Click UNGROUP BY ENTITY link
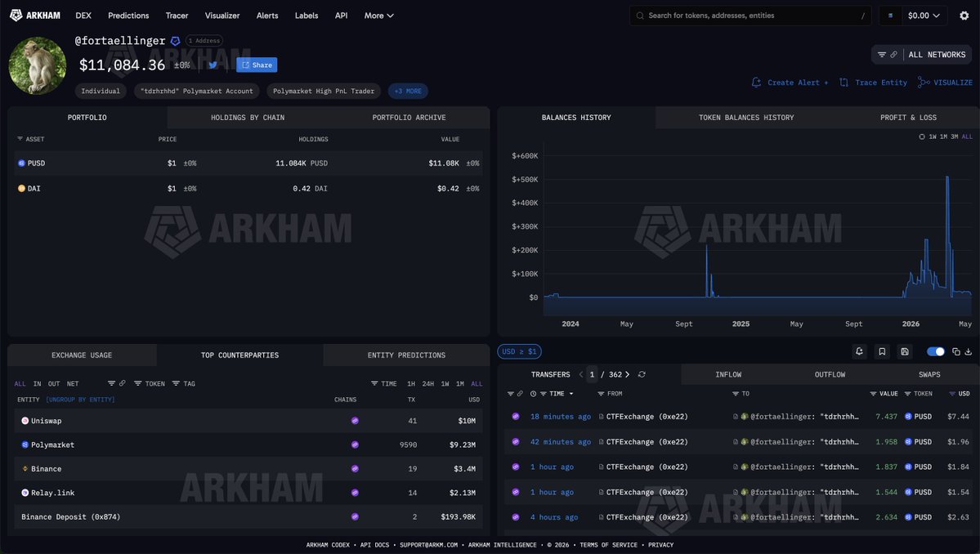The image size is (980, 554). [x=81, y=400]
